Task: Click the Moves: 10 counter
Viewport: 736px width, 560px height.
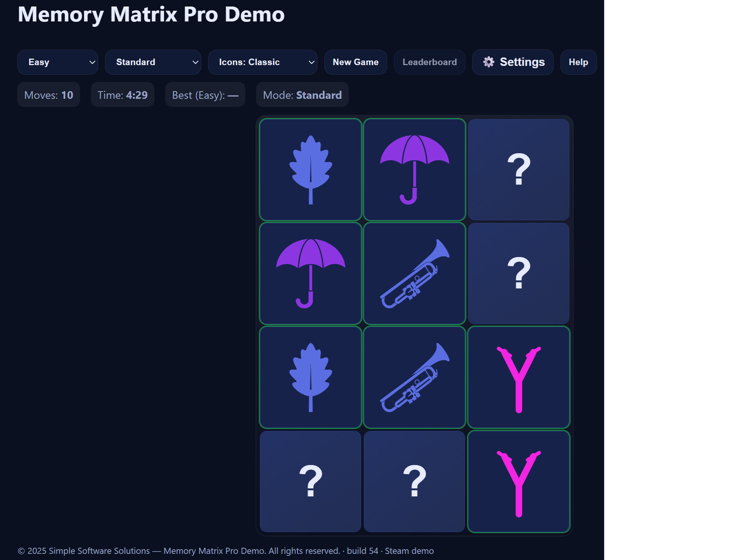Action: click(x=49, y=95)
